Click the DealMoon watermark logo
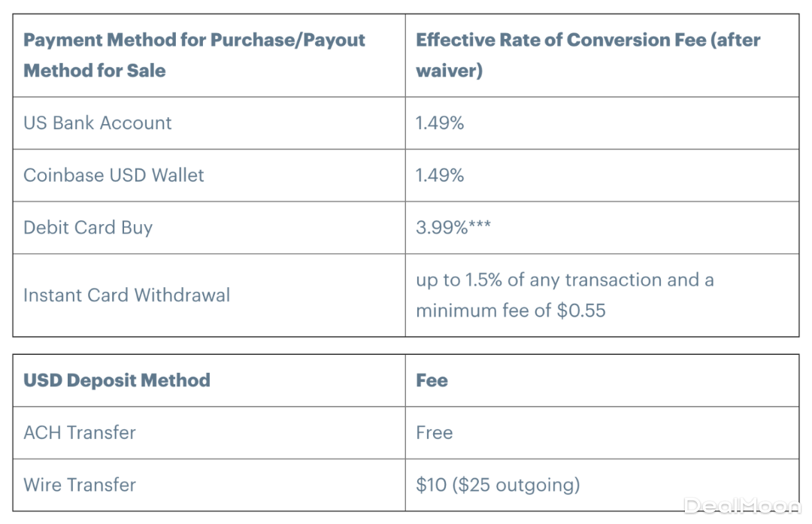The width and height of the screenshot is (812, 524). [741, 506]
